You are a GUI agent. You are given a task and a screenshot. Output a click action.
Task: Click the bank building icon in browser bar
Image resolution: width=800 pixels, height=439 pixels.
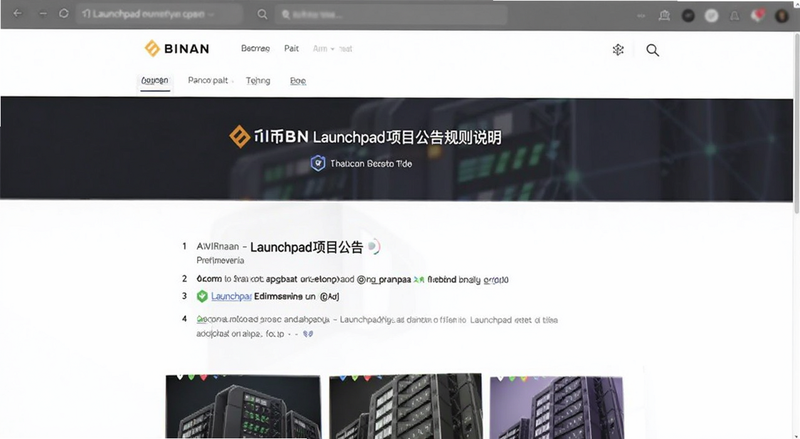[664, 15]
